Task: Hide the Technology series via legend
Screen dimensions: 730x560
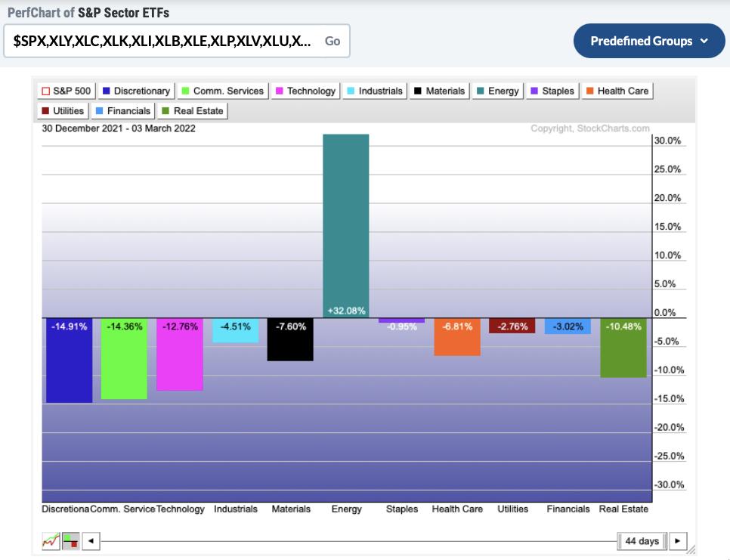Action: 305,91
